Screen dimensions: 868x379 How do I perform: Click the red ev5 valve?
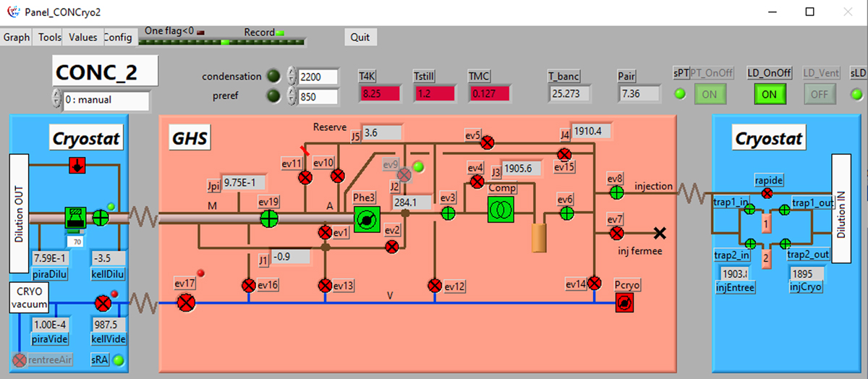click(x=488, y=142)
